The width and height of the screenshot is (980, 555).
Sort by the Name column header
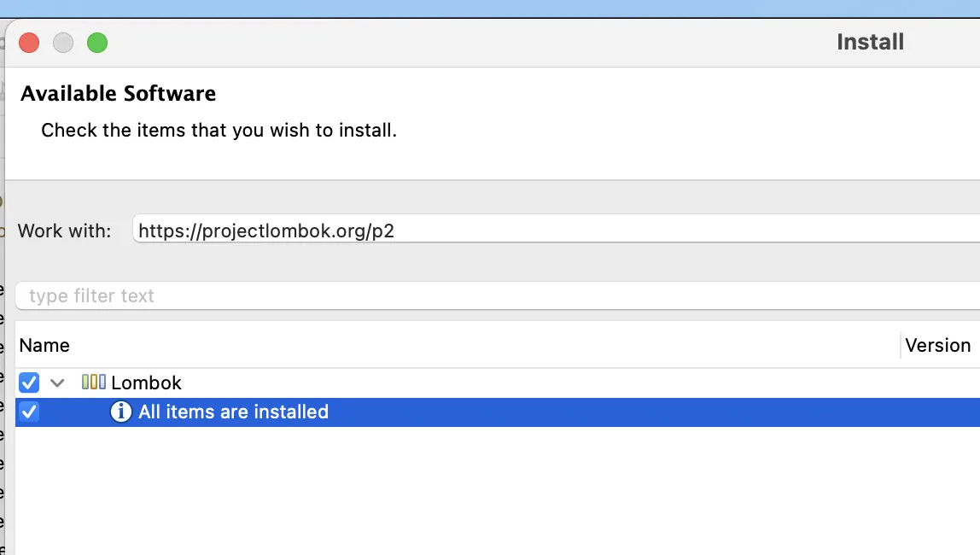(44, 346)
